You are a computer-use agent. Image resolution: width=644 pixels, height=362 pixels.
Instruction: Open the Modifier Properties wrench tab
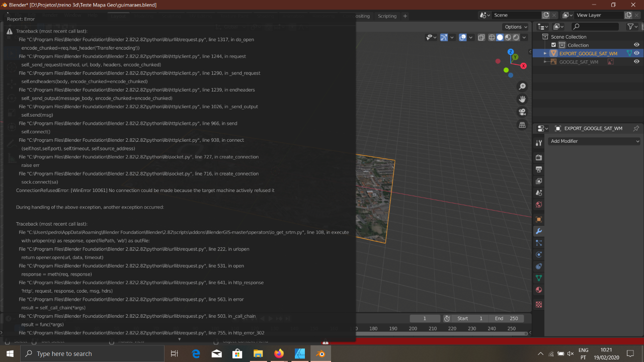pyautogui.click(x=539, y=232)
